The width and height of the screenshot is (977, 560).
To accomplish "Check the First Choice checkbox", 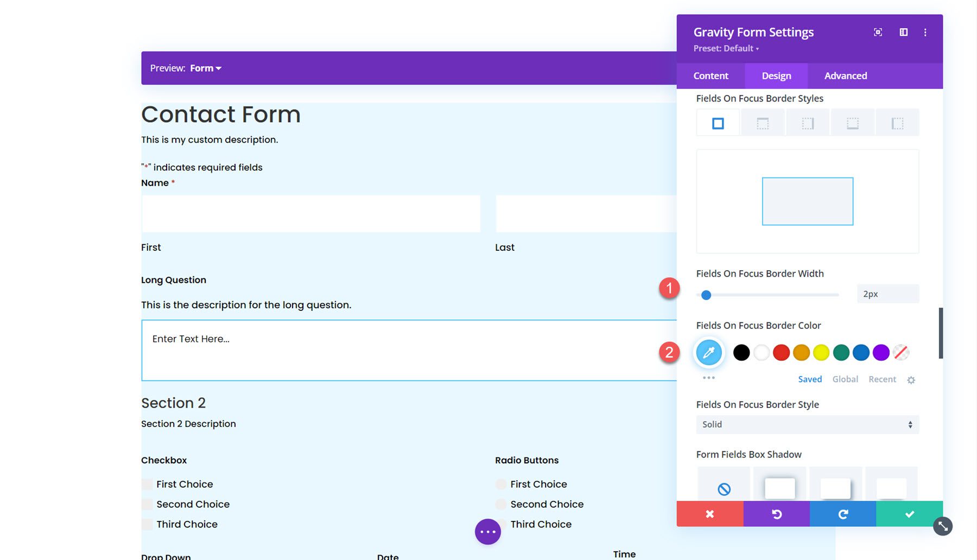I will [x=147, y=484].
